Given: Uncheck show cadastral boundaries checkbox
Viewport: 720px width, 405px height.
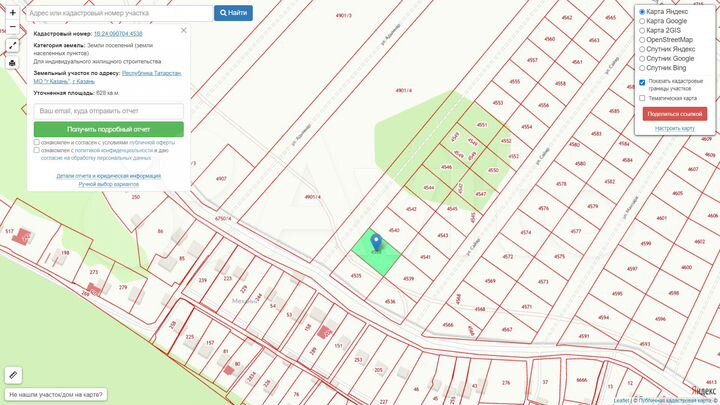Looking at the screenshot, I should tap(642, 82).
